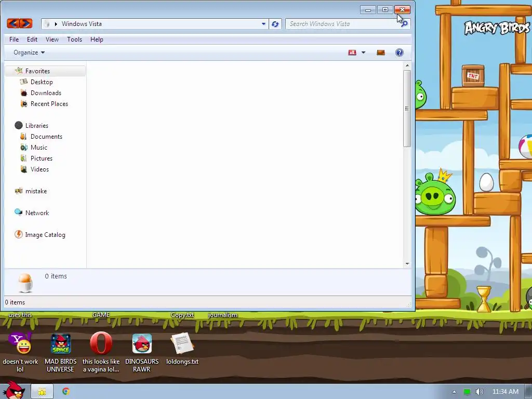Screen dimensions: 532x399
Task: Click the green network tray icon
Action: (x=467, y=392)
